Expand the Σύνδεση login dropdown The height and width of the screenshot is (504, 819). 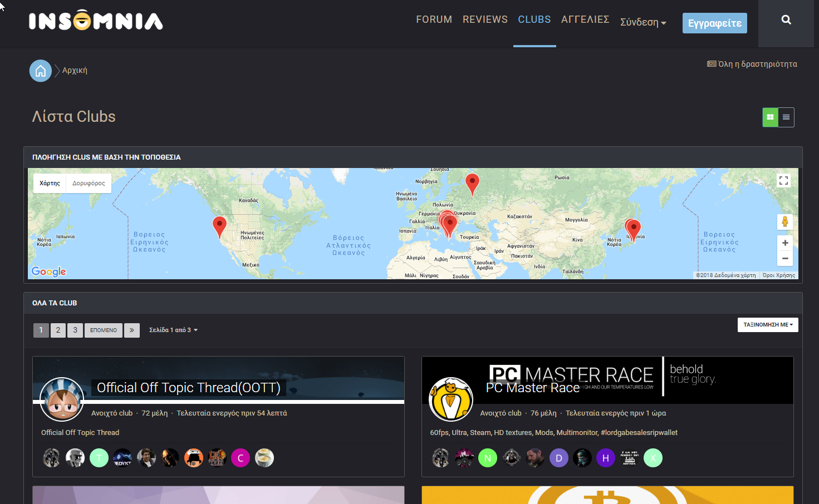point(643,22)
